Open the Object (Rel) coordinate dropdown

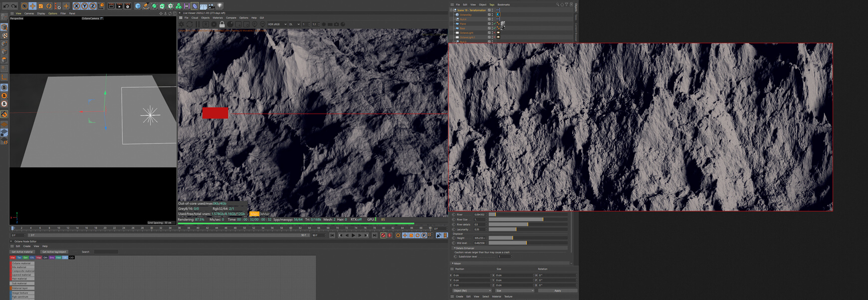coord(471,291)
